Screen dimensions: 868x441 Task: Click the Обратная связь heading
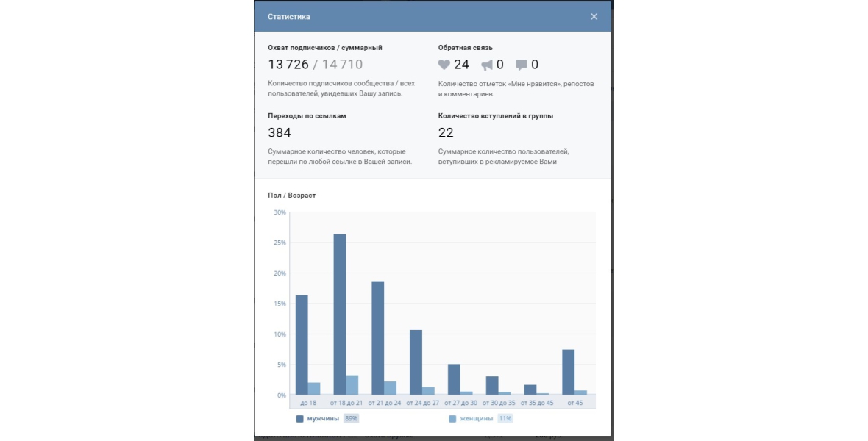point(465,48)
